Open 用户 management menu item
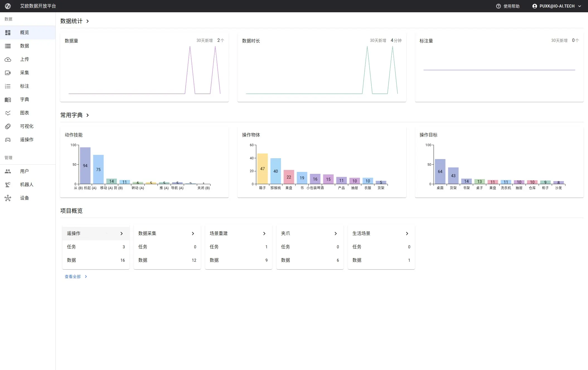588x370 pixels. 25,171
